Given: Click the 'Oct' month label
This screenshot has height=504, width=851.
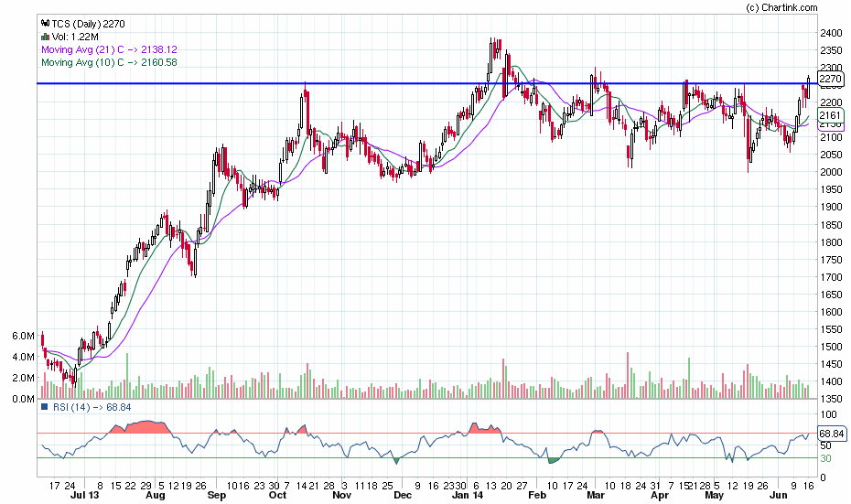Looking at the screenshot, I should [x=277, y=495].
